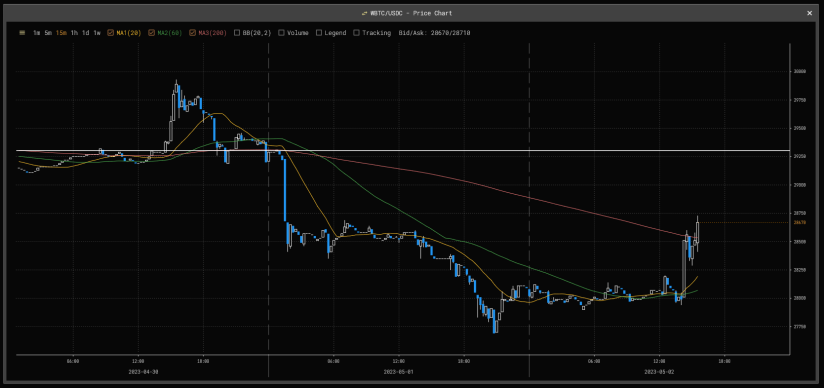Image resolution: width=824 pixels, height=388 pixels.
Task: Disable the MA1(20) moving average checkbox
Action: pyautogui.click(x=110, y=33)
